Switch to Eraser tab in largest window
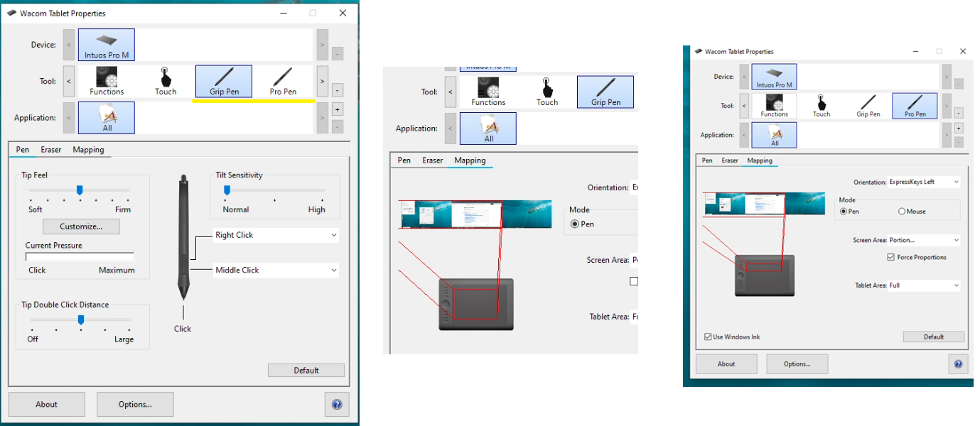 click(x=51, y=150)
